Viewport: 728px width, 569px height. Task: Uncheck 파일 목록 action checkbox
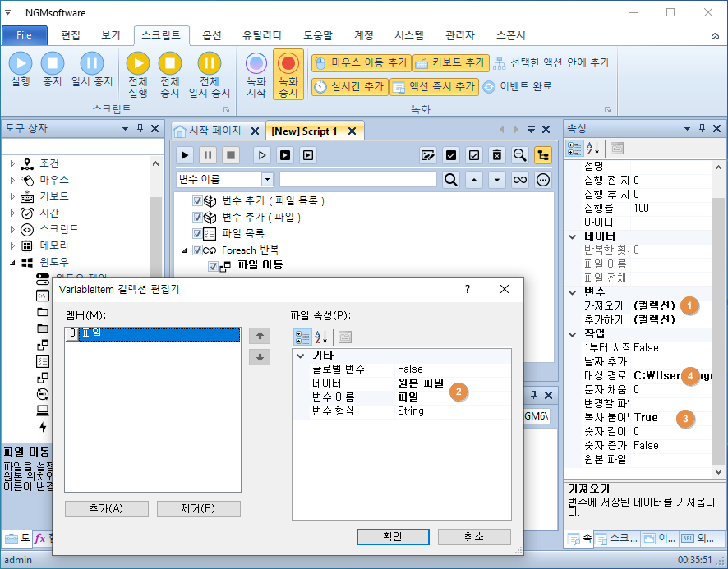tap(197, 233)
